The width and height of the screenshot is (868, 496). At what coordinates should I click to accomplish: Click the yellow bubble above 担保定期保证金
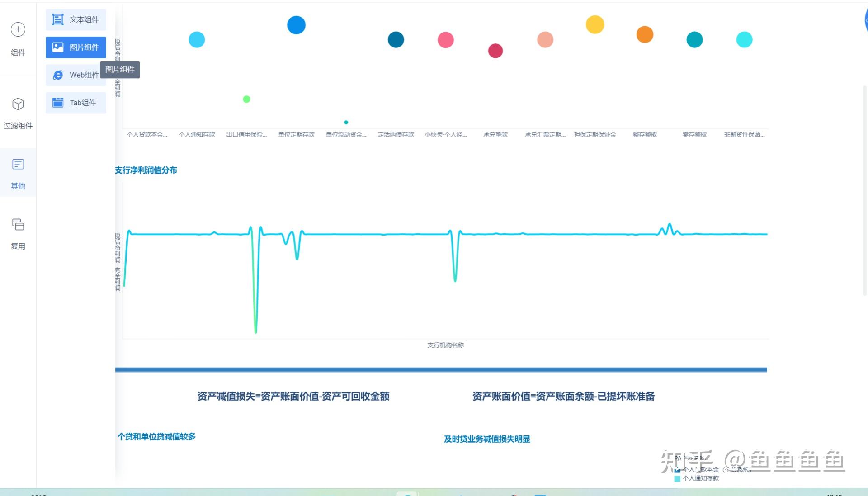point(595,24)
